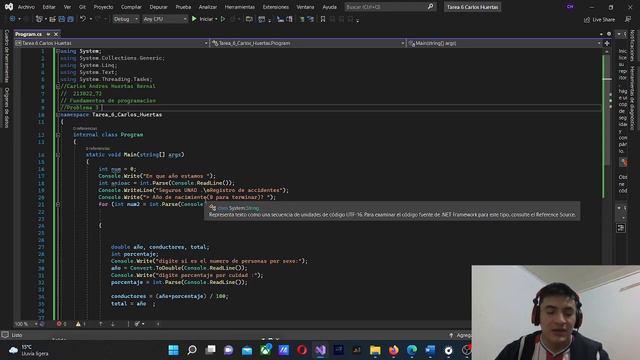Open the Archivo menu
This screenshot has height=360, width=640.
[26, 7]
